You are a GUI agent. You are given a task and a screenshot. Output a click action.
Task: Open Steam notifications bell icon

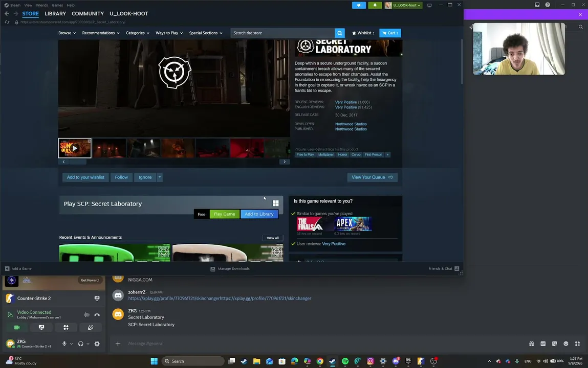pyautogui.click(x=375, y=5)
